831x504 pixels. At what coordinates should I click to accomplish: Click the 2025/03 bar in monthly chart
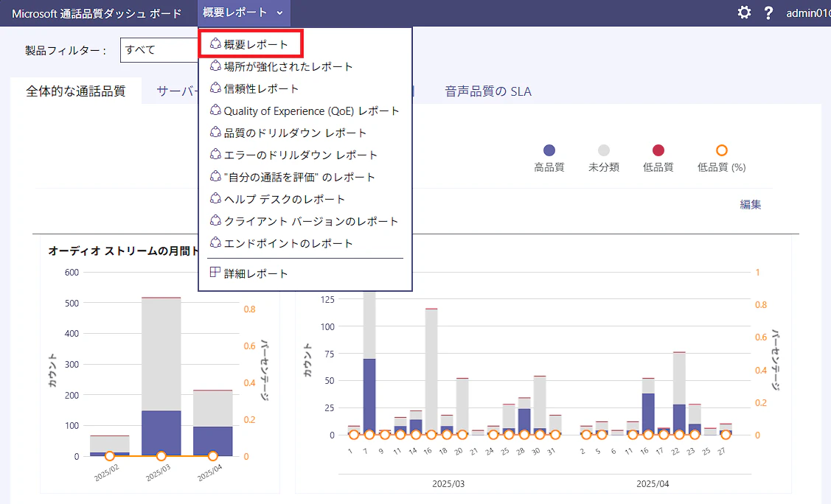pos(161,377)
